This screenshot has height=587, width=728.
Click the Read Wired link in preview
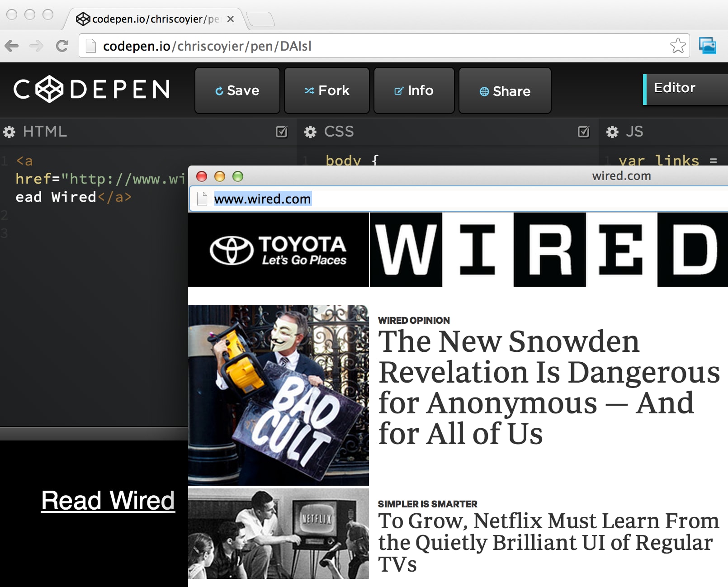(108, 501)
